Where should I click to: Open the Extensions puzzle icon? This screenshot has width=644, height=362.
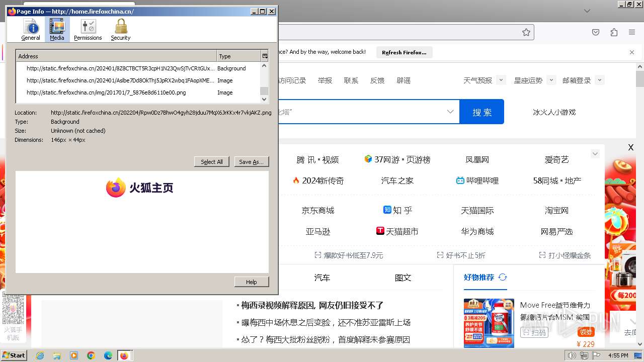point(614,32)
